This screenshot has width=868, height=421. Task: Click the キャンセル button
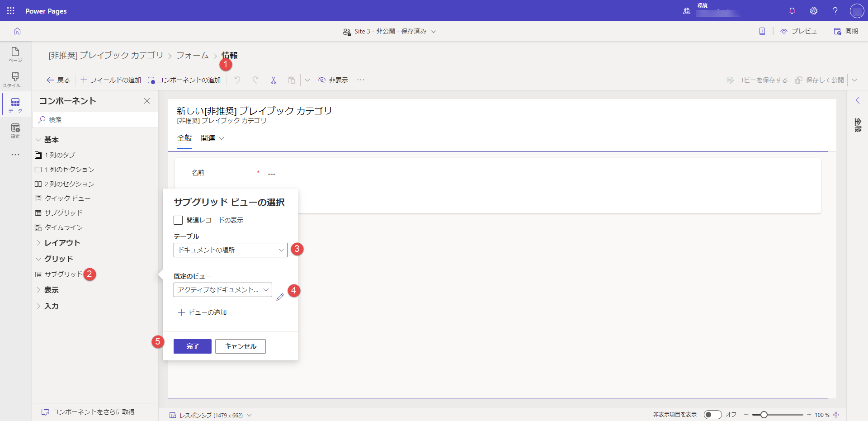[x=241, y=346]
